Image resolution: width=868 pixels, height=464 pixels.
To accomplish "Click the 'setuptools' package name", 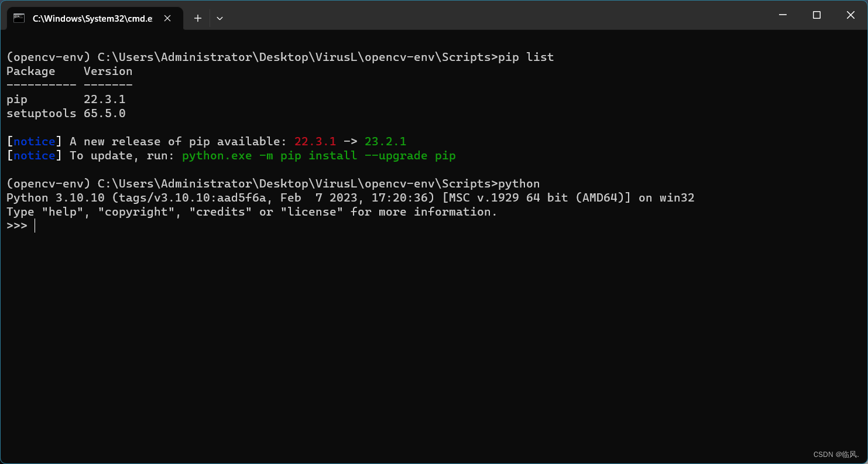I will tap(42, 114).
